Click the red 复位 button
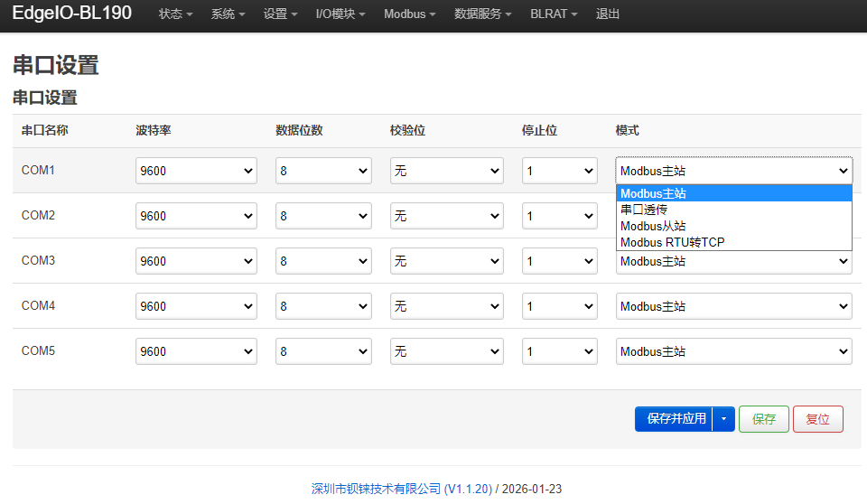867x504 pixels. 818,419
